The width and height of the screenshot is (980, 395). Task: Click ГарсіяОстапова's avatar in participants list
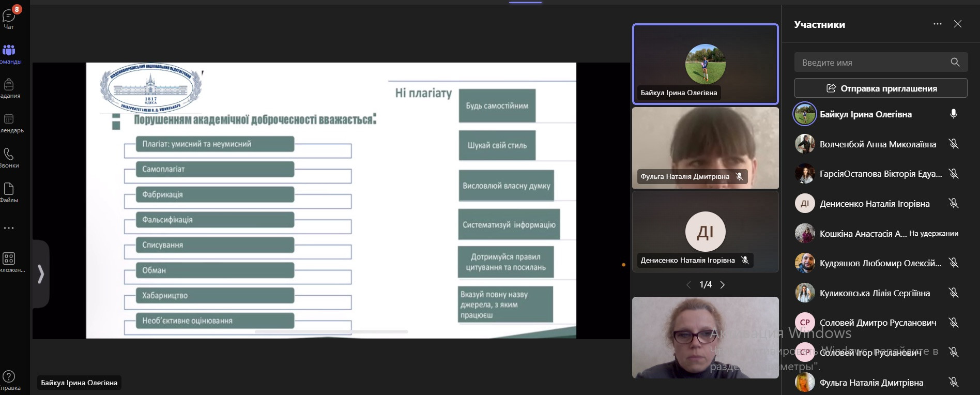(x=805, y=174)
